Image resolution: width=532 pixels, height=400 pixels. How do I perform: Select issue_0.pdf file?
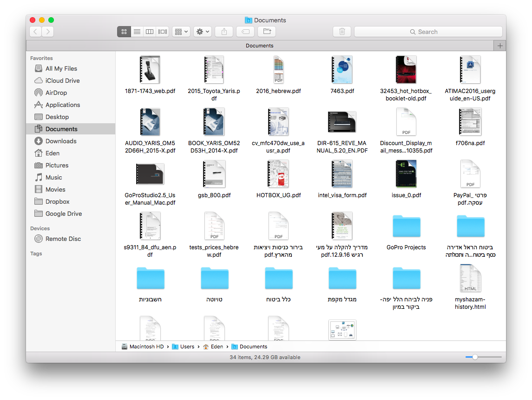(406, 174)
